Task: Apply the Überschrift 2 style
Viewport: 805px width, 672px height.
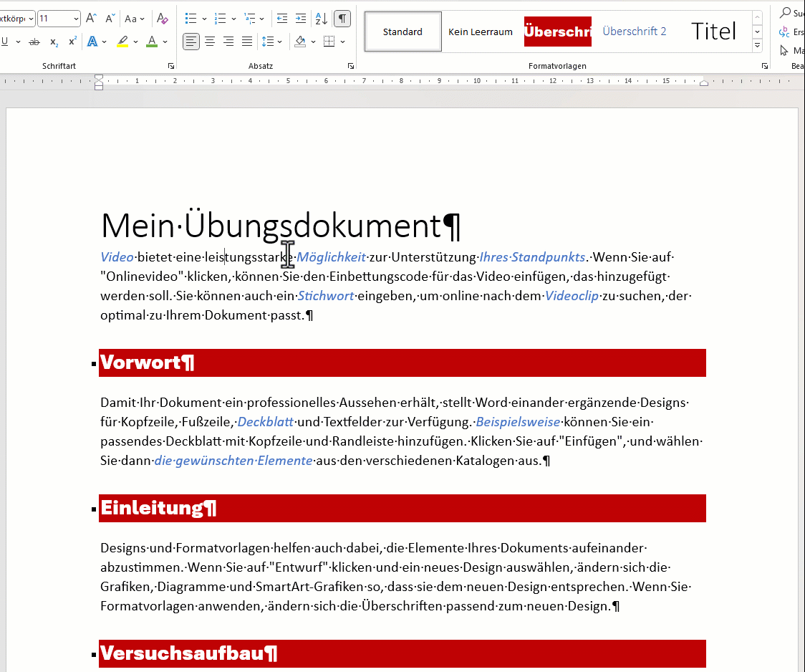Action: pyautogui.click(x=634, y=32)
